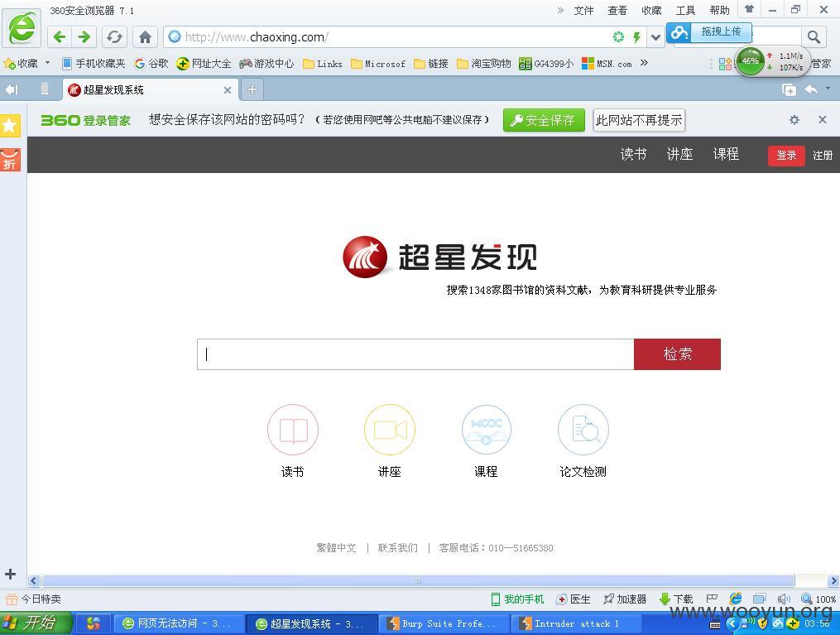Click the sidebar plus add icon

[x=10, y=574]
